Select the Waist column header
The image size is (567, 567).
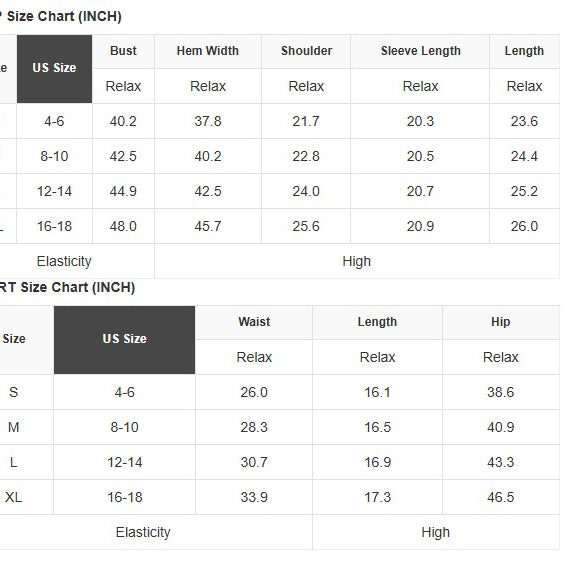(254, 322)
